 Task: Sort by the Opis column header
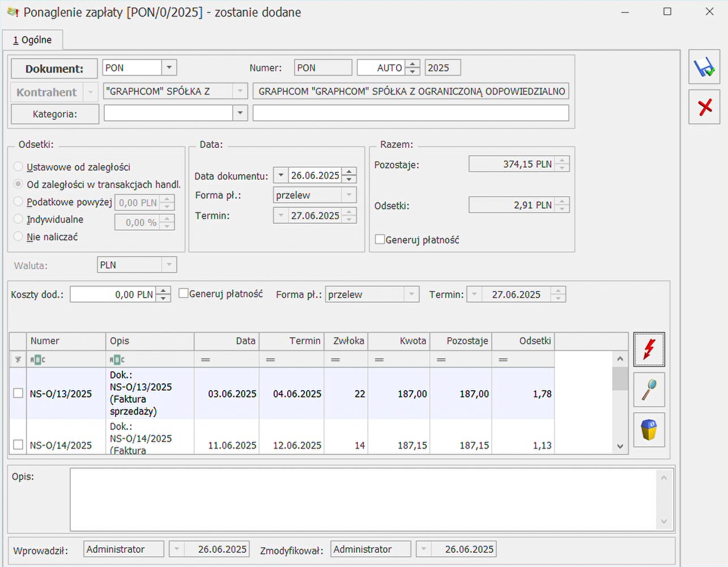click(x=150, y=341)
